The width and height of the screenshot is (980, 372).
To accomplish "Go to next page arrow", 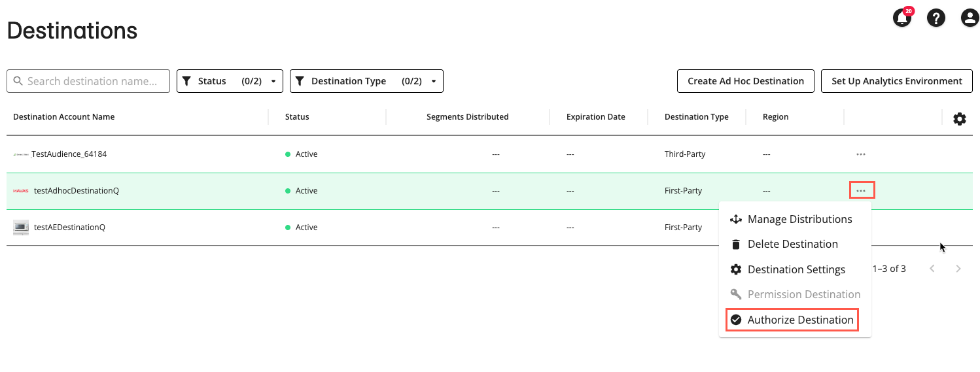I will (x=958, y=269).
